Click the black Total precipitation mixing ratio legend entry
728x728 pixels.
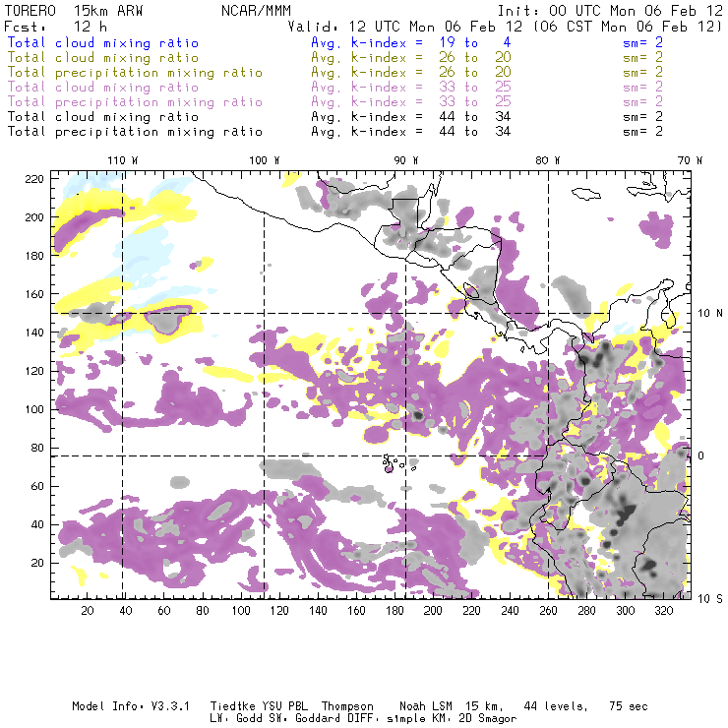(135, 131)
